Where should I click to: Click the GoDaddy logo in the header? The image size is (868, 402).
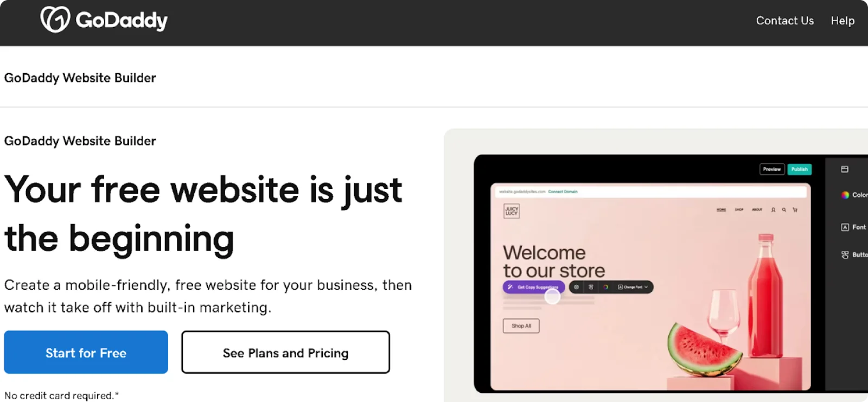pos(104,20)
